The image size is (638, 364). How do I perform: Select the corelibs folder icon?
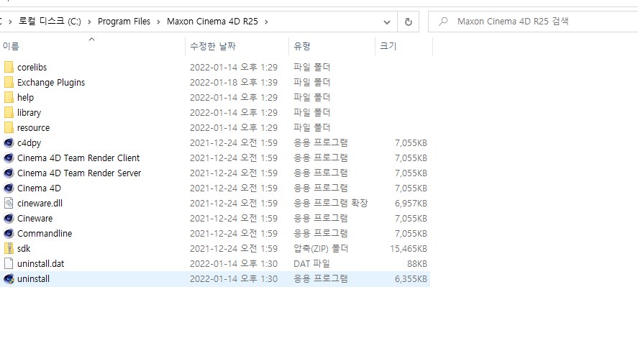point(9,67)
